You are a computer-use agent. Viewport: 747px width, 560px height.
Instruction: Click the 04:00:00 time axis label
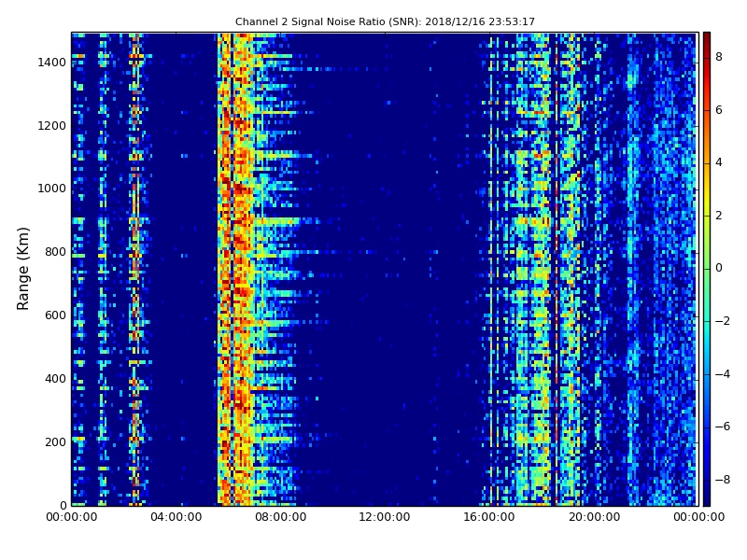176,517
